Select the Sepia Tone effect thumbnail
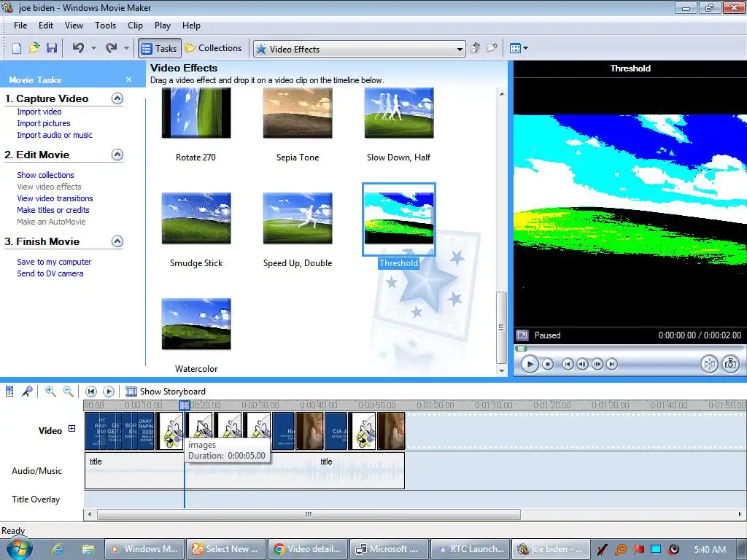 tap(298, 113)
